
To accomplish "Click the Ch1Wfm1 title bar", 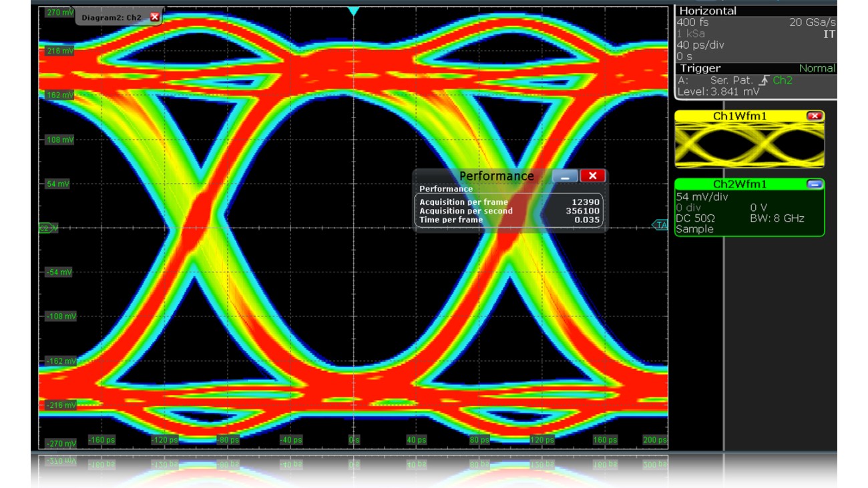I will [x=739, y=116].
